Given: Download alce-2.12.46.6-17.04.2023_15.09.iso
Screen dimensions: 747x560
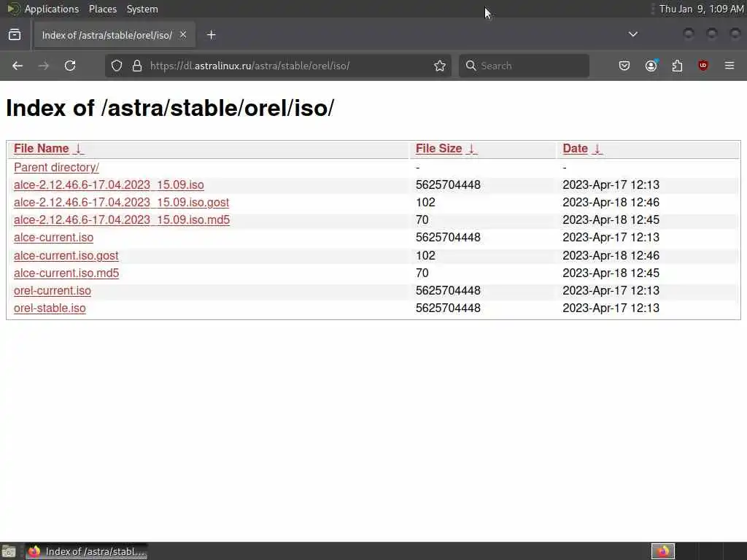Looking at the screenshot, I should tap(109, 184).
